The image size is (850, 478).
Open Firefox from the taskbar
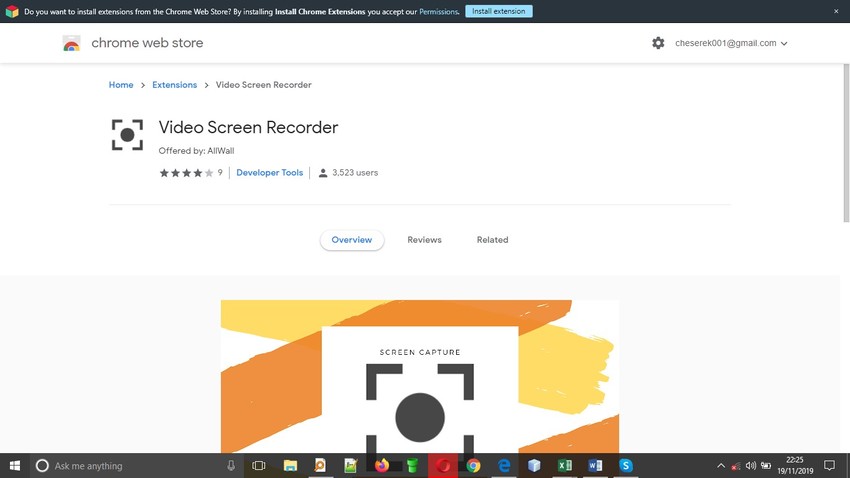pos(382,466)
